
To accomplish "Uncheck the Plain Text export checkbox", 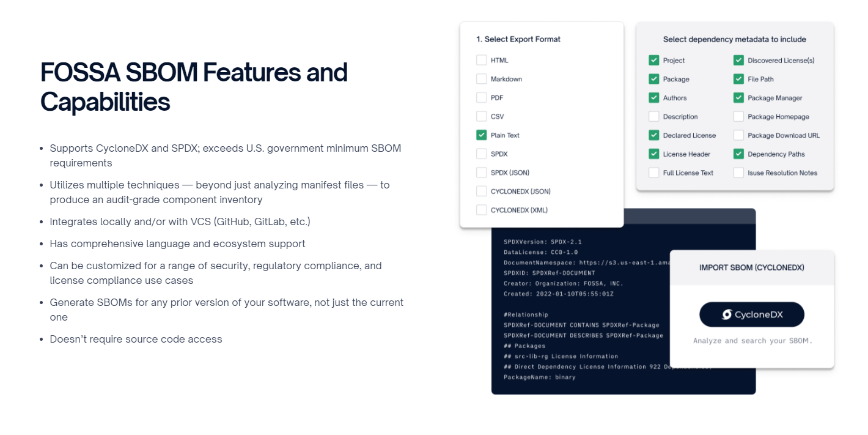I will (481, 135).
